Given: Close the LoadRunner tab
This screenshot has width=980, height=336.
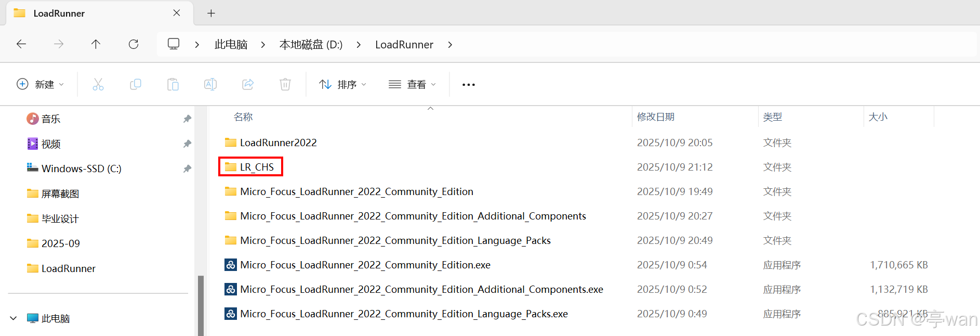Looking at the screenshot, I should point(177,13).
